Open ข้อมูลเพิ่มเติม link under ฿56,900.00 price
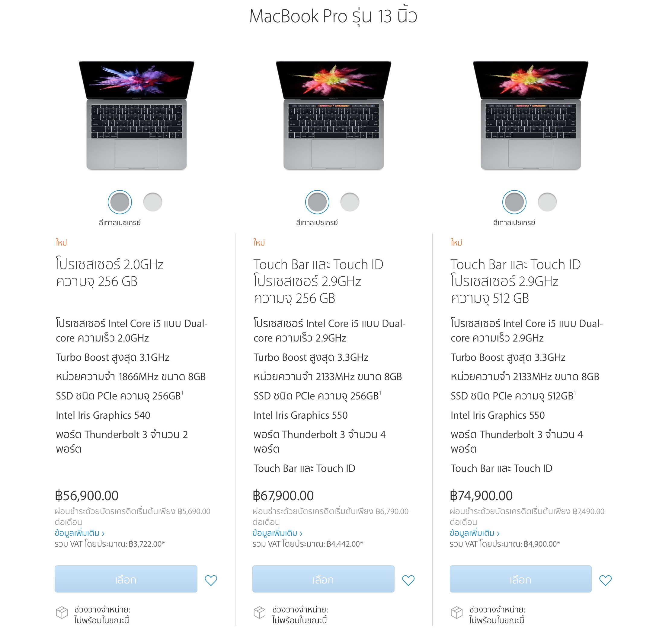The height and width of the screenshot is (639, 672). (x=79, y=533)
